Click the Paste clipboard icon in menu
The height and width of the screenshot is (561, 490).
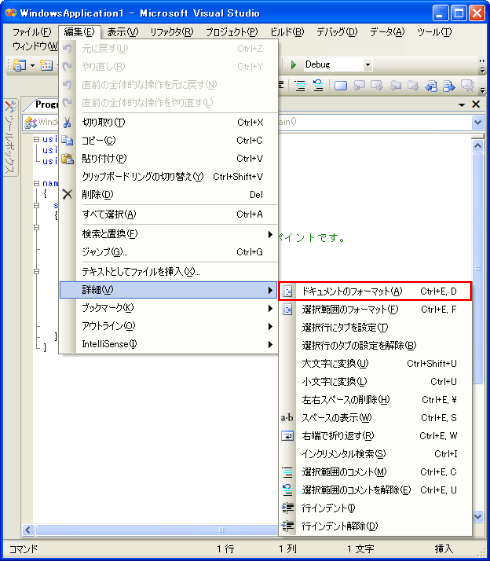tap(67, 158)
